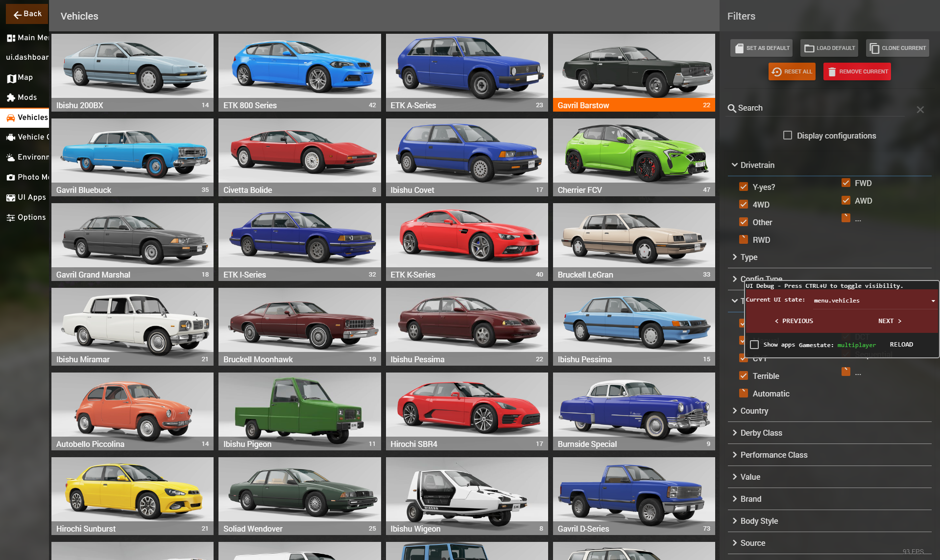This screenshot has height=560, width=940.
Task: Select the Cherrier FCV vehicle
Action: coord(634,157)
